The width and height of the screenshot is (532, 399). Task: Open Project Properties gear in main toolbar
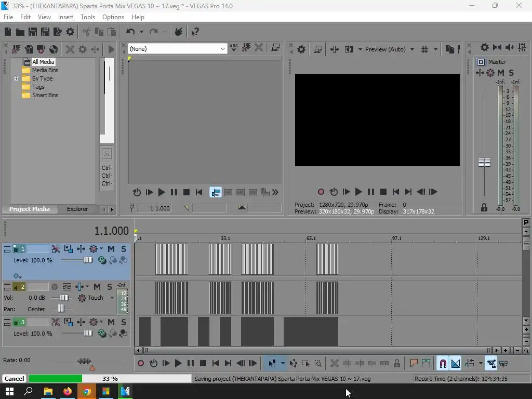(70, 32)
